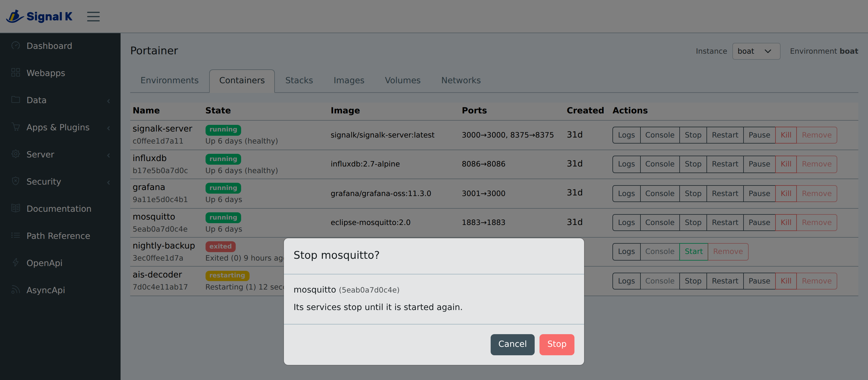Click the Security shield icon

coord(15,181)
